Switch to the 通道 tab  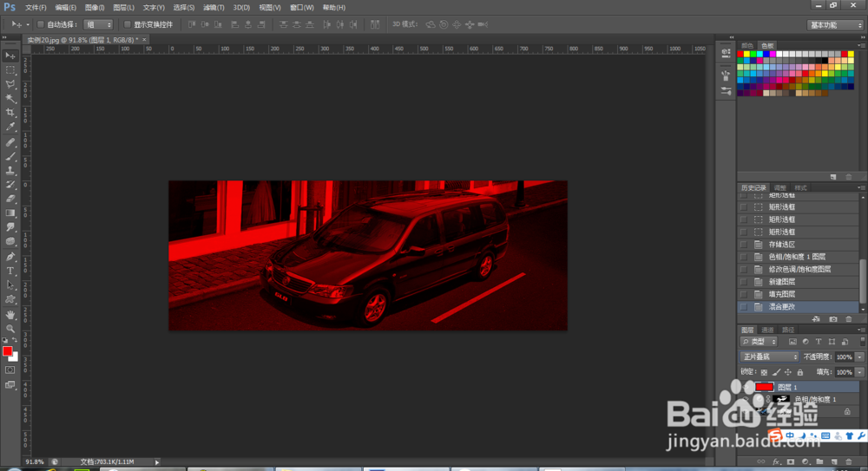click(x=767, y=330)
